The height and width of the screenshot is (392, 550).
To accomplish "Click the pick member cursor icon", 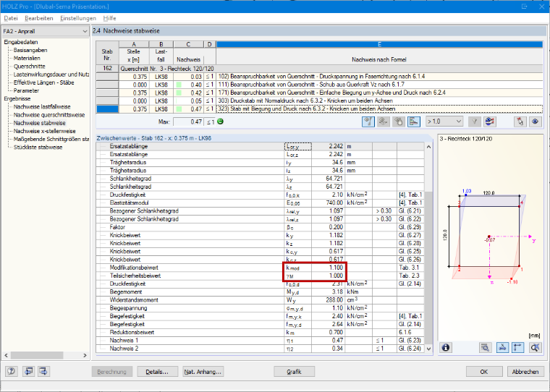I will pos(520,122).
